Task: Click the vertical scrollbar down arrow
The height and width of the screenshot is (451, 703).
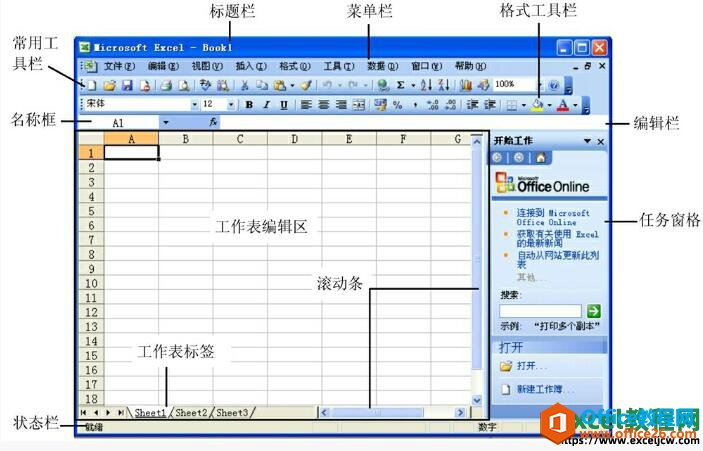Action: pyautogui.click(x=477, y=399)
